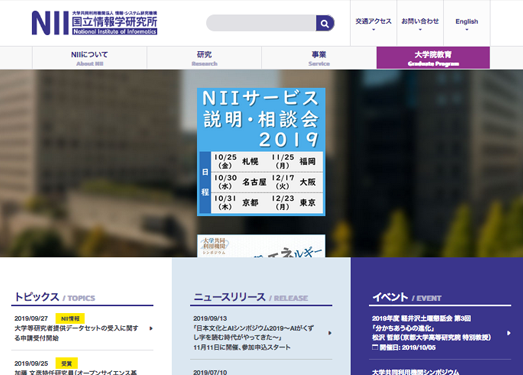Switch the site to English
This screenshot has width=523, height=375.
[x=467, y=23]
